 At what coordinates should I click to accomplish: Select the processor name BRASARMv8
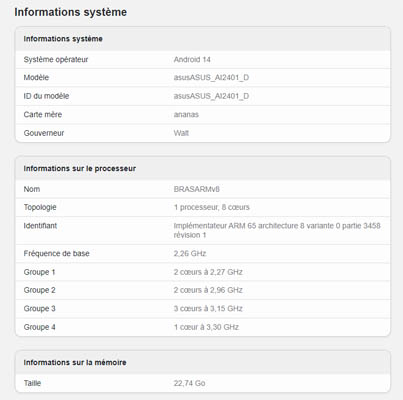coord(197,189)
